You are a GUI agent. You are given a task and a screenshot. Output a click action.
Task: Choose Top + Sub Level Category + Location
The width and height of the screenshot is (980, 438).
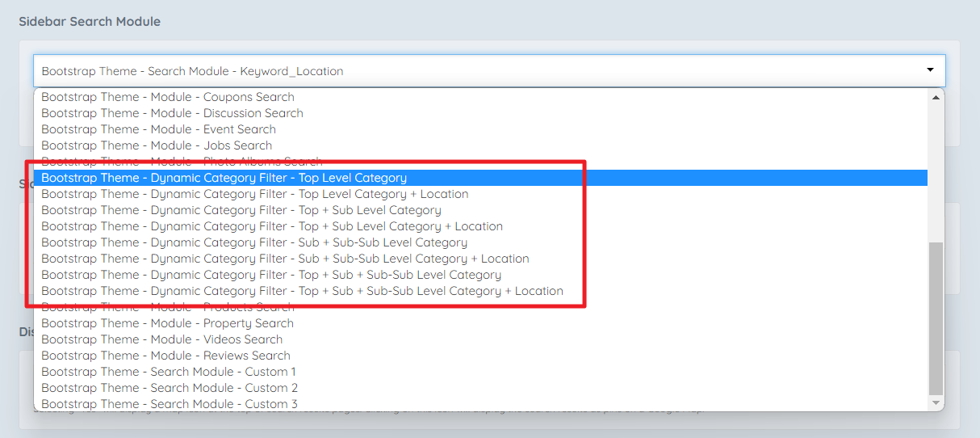click(481, 226)
